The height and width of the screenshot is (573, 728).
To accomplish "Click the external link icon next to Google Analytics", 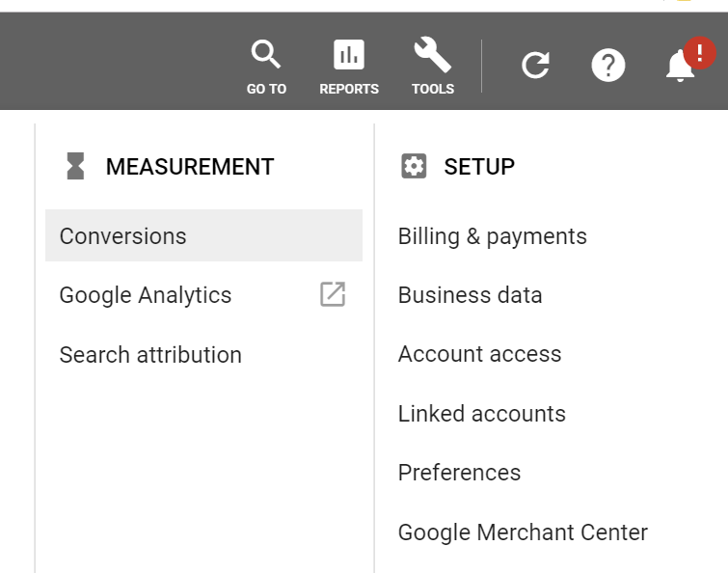I will click(x=333, y=294).
